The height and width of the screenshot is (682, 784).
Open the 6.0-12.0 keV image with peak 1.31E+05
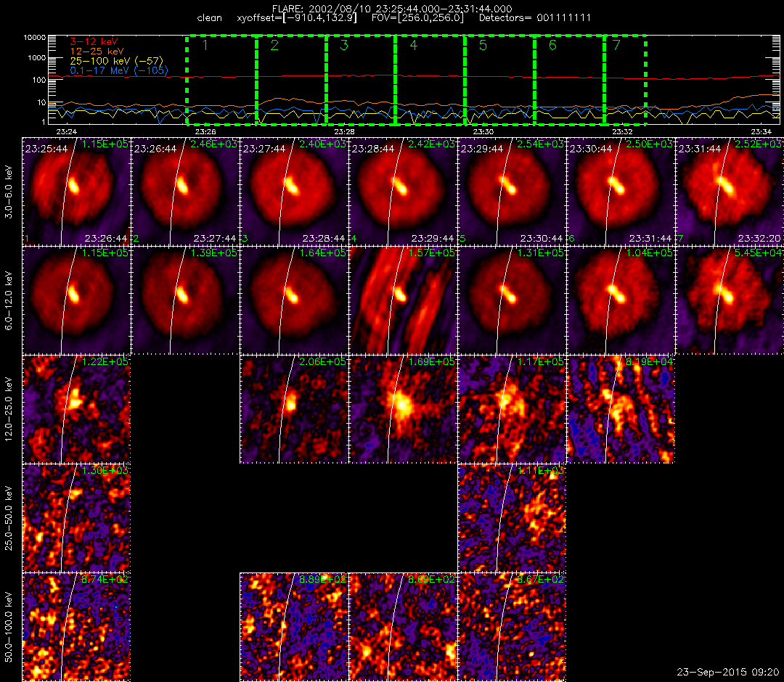pos(512,301)
